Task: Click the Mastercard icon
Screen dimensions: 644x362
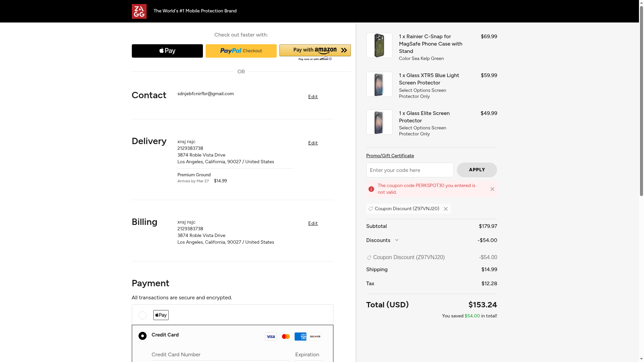Action: (285, 337)
